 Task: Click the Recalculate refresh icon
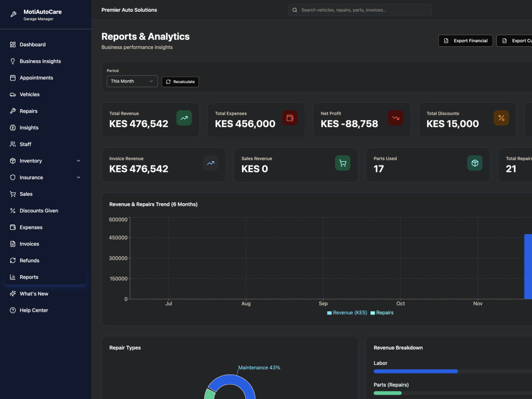(x=168, y=82)
